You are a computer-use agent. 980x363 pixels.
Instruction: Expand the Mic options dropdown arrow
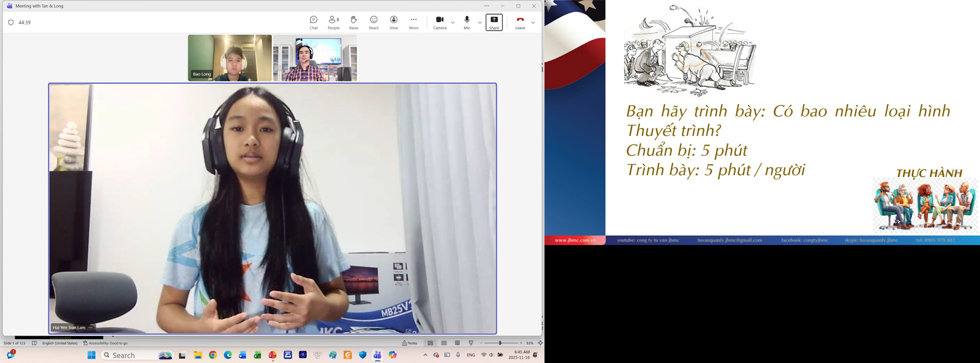(480, 23)
